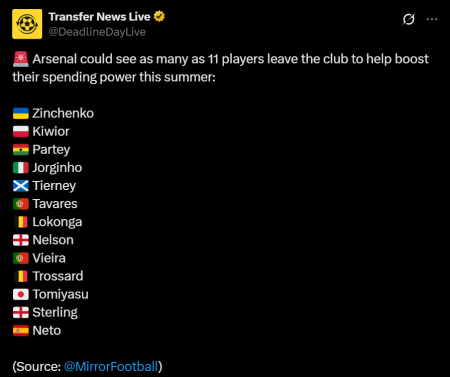Open the Transfer News Live profile avatar

(x=27, y=24)
